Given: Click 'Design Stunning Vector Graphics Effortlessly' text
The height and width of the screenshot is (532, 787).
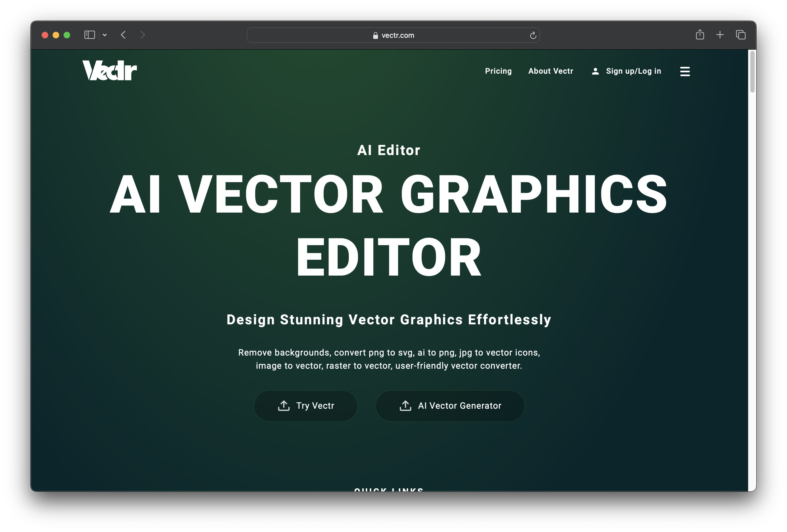Looking at the screenshot, I should pos(389,319).
